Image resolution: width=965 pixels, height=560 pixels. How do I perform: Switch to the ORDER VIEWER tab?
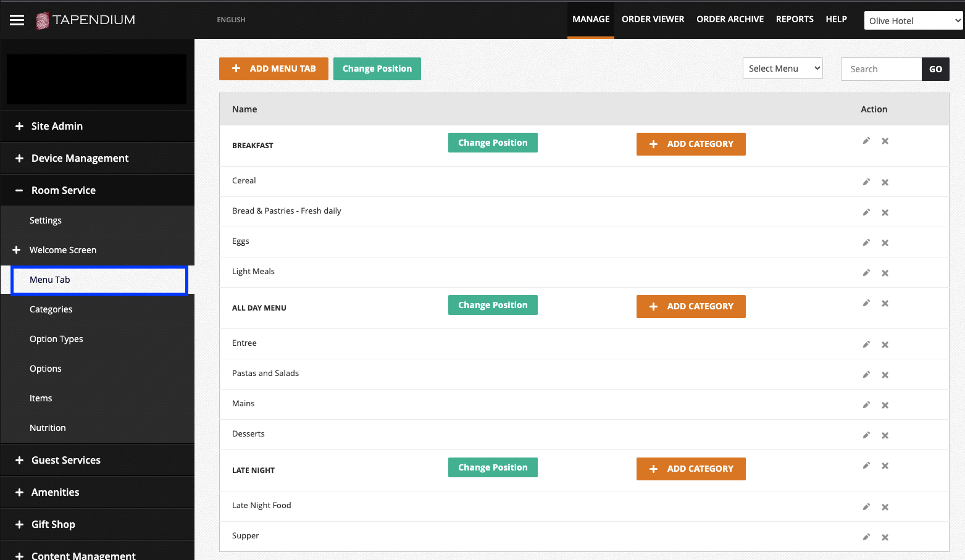tap(653, 19)
